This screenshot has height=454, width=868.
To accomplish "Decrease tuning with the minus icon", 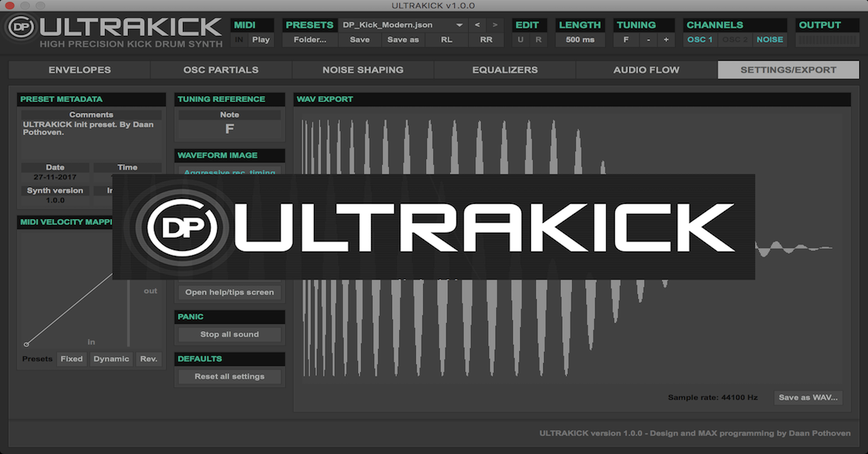I will point(647,39).
